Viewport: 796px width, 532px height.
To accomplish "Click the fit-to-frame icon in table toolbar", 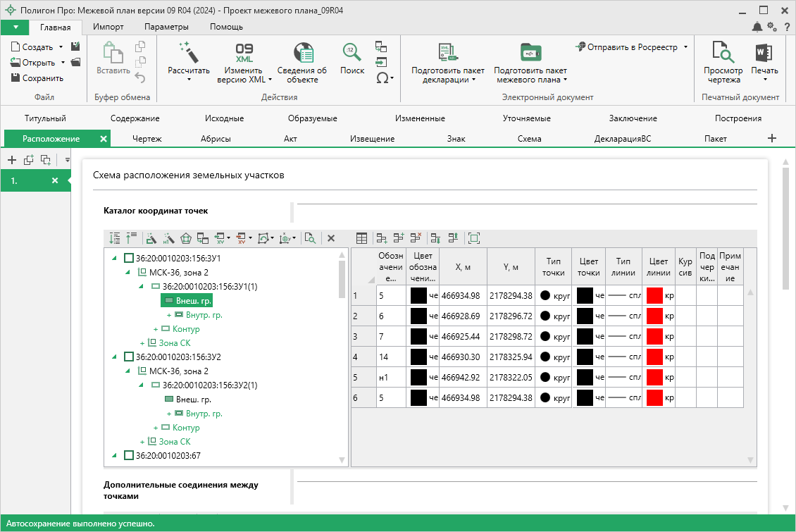I will [x=474, y=238].
